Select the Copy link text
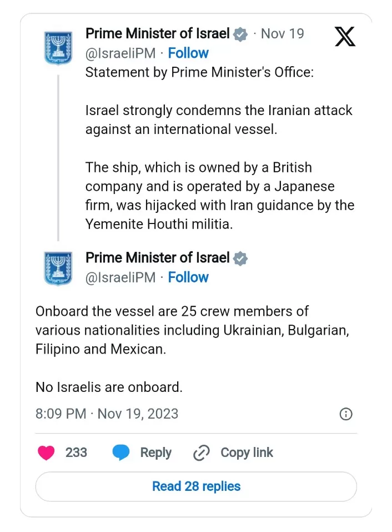This screenshot has height=532, width=392. tap(247, 453)
